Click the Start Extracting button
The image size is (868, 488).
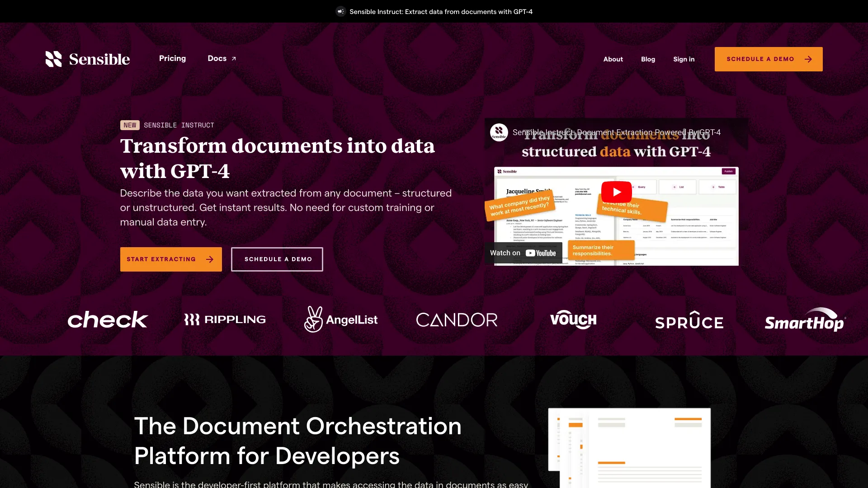click(x=171, y=259)
